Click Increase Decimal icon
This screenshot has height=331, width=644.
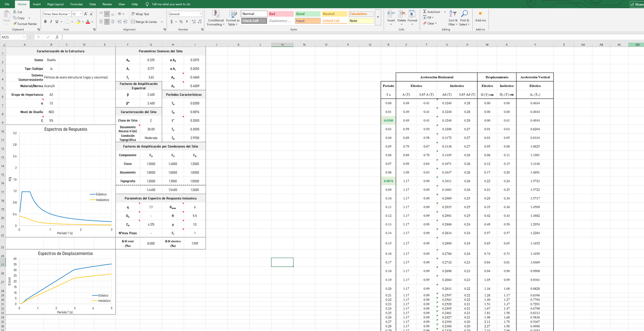click(x=194, y=22)
